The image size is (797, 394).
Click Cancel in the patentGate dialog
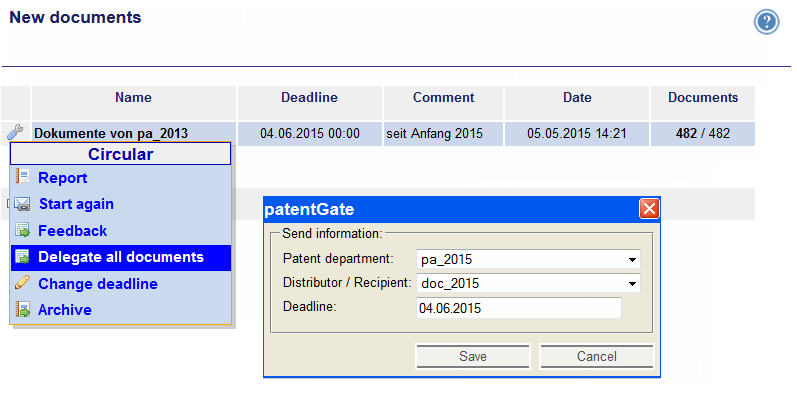click(x=596, y=356)
